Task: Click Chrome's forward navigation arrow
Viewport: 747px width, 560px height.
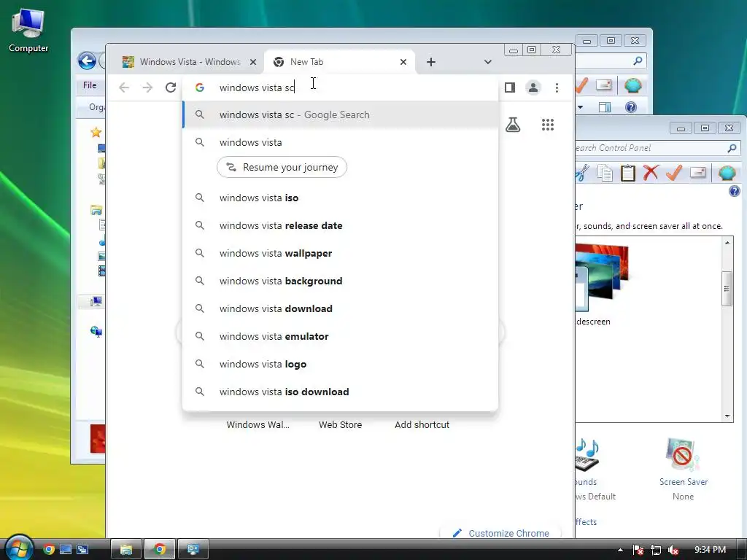Action: point(147,87)
